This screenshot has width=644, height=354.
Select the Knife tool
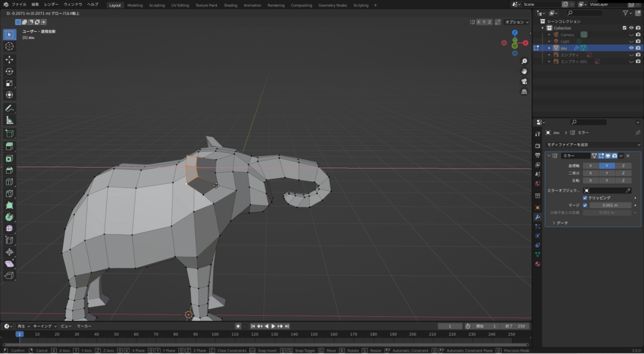tap(9, 193)
